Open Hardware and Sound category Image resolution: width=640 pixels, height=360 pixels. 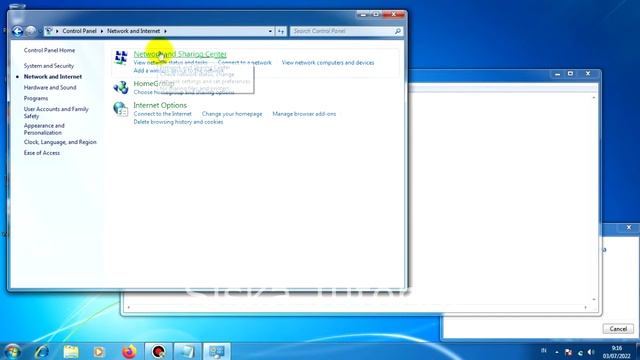pos(50,87)
